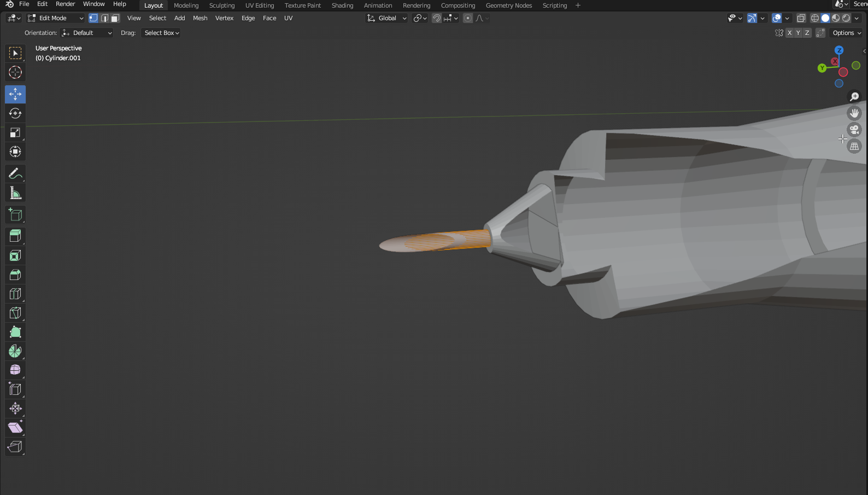Screen dimensions: 868x495
Task: Activate the Scale tool
Action: point(15,132)
